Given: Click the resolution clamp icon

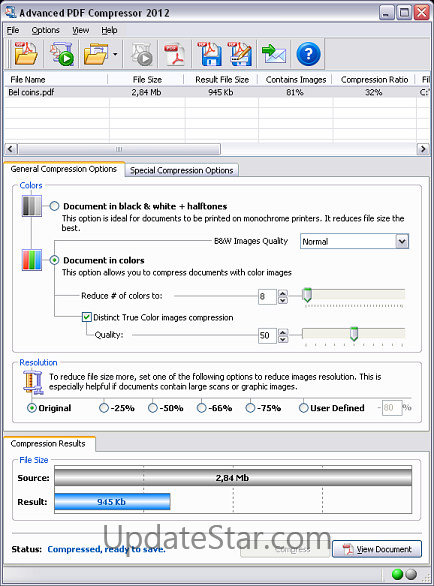Looking at the screenshot, I should click(33, 382).
